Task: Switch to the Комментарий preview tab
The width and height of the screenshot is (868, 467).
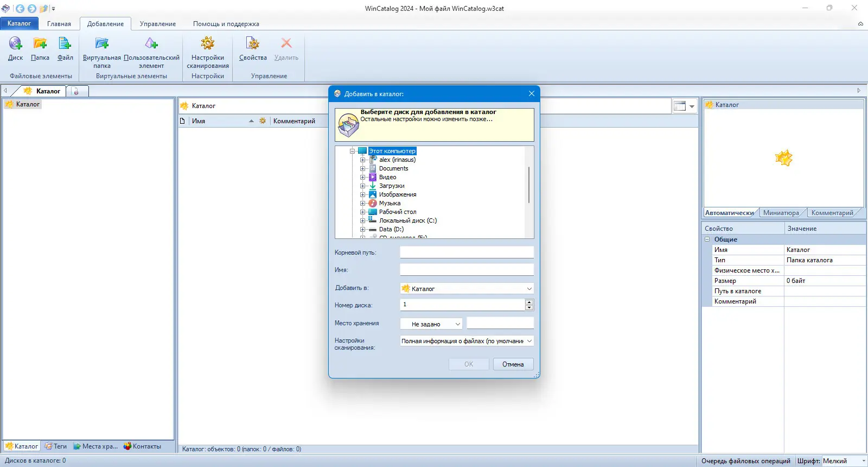Action: 832,213
